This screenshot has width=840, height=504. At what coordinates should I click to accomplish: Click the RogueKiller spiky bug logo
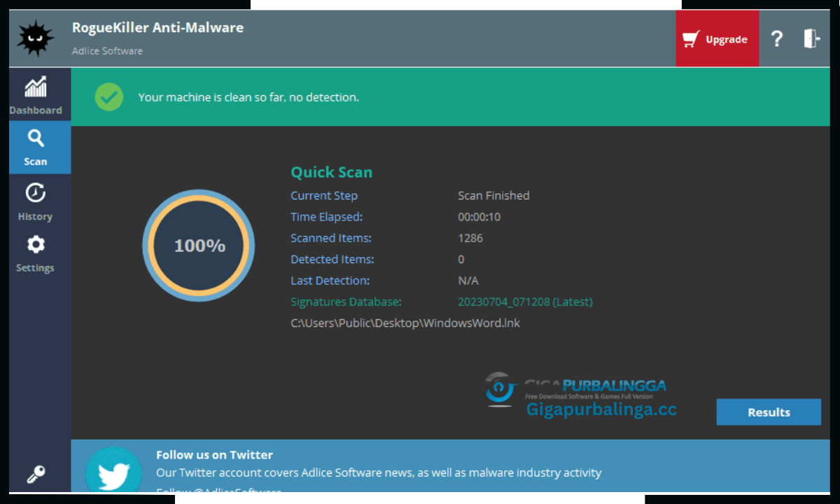(x=36, y=38)
